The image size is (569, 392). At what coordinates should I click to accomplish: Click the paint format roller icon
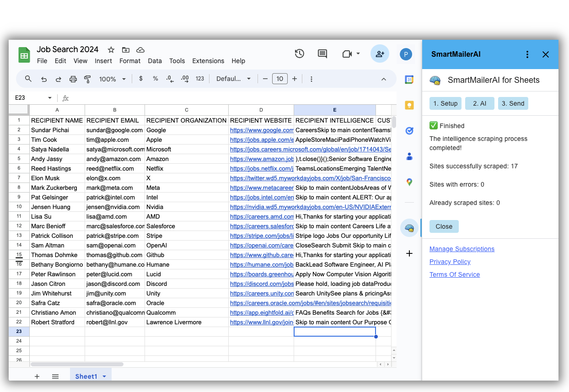(x=87, y=79)
